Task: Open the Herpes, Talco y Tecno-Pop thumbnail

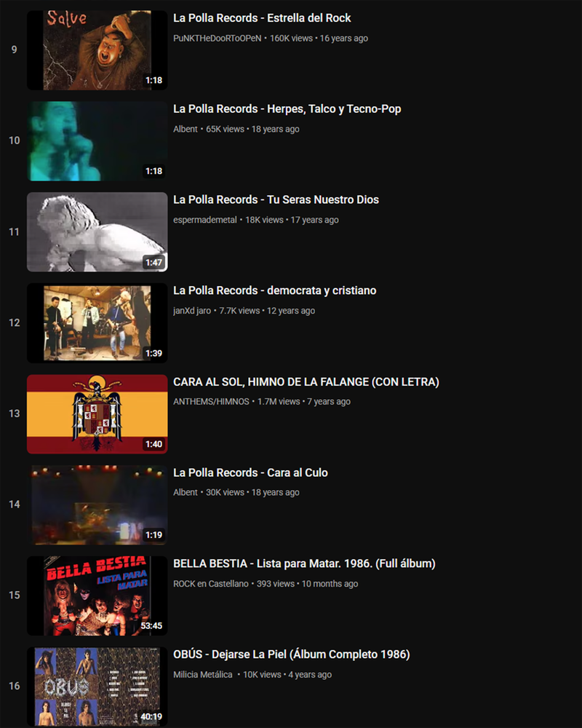Action: [x=97, y=141]
